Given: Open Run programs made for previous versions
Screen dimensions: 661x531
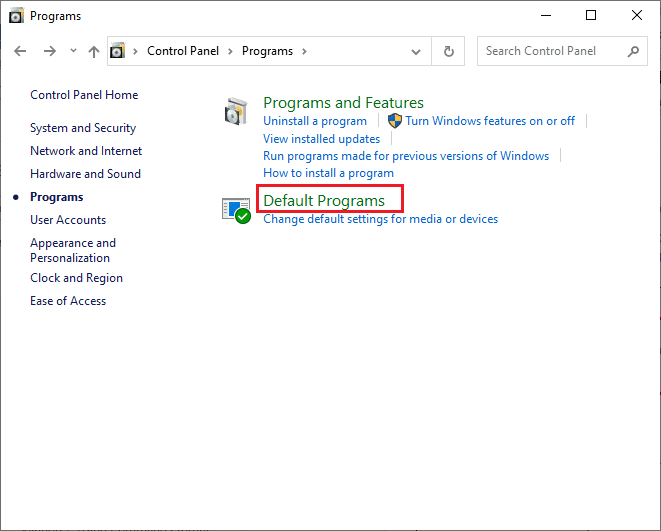Looking at the screenshot, I should [x=406, y=156].
